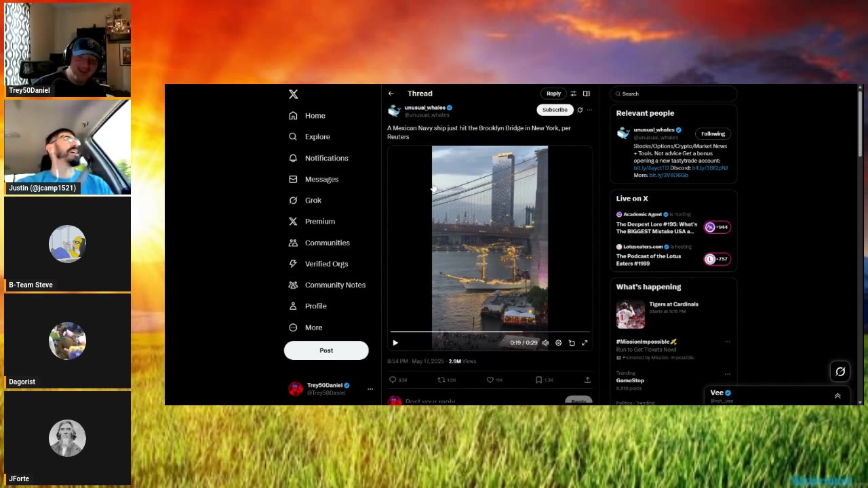
Task: Mute the video with speaker icon
Action: tap(545, 343)
